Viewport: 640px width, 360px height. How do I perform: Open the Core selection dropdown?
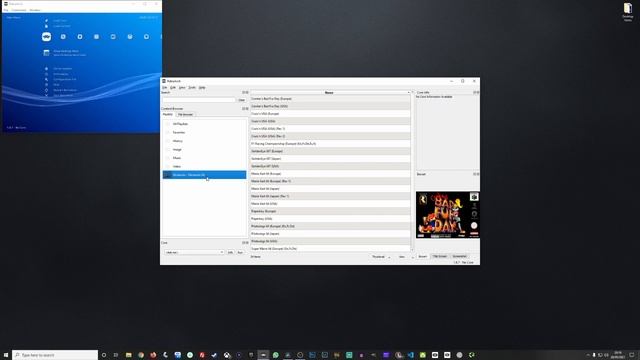[x=194, y=252]
